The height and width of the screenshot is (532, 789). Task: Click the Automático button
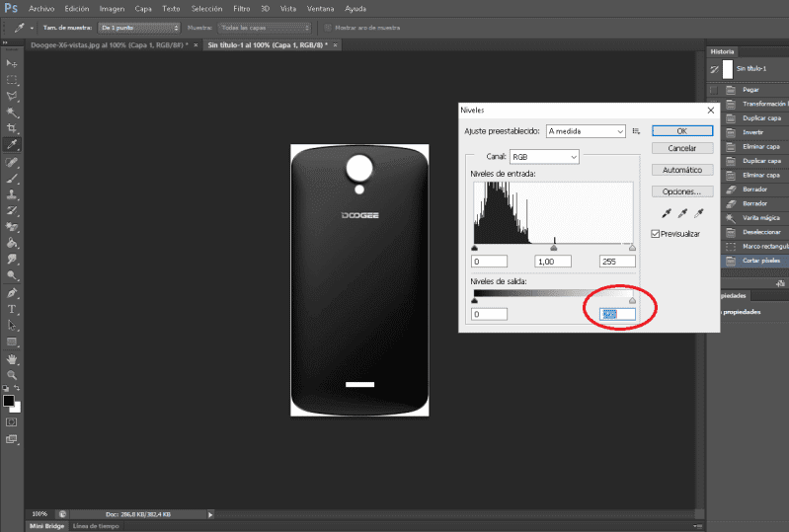682,170
